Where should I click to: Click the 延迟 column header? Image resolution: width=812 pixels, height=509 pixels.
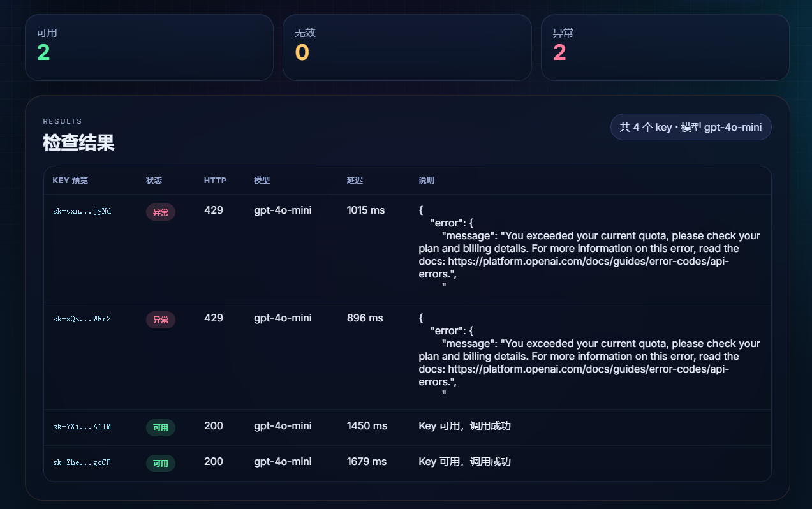[355, 181]
